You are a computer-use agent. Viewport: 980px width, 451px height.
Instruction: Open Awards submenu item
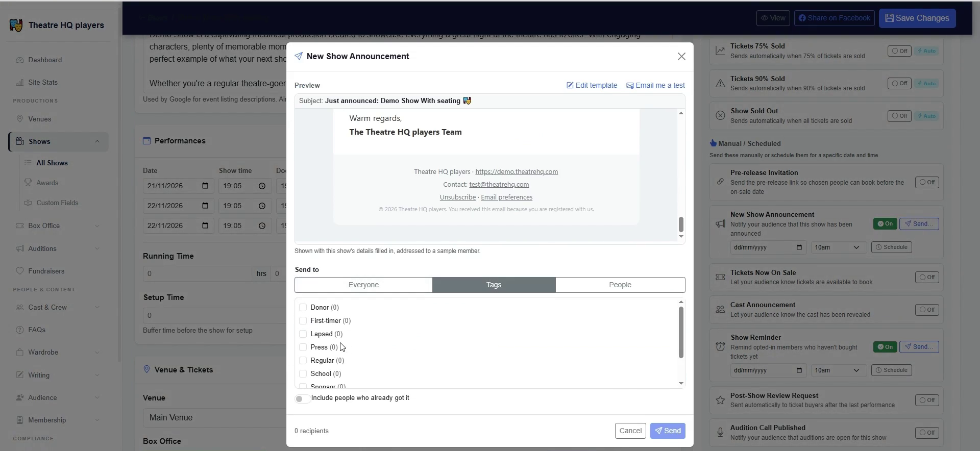click(x=47, y=183)
